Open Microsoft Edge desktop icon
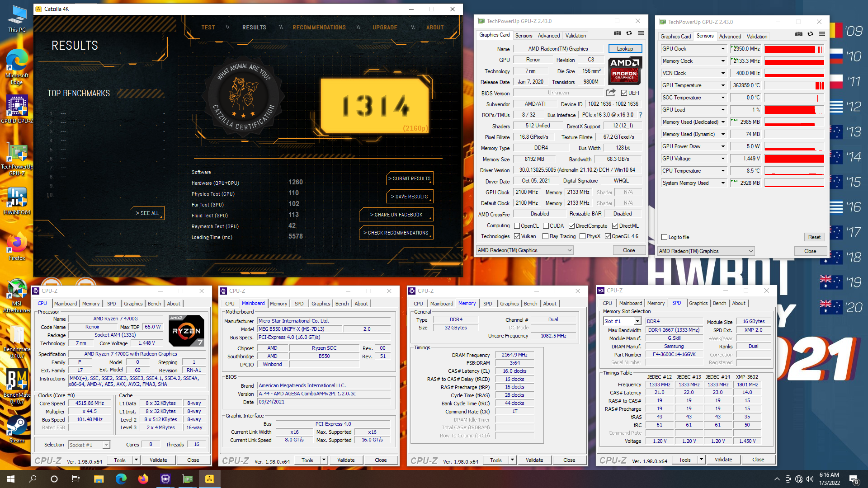 [x=17, y=66]
